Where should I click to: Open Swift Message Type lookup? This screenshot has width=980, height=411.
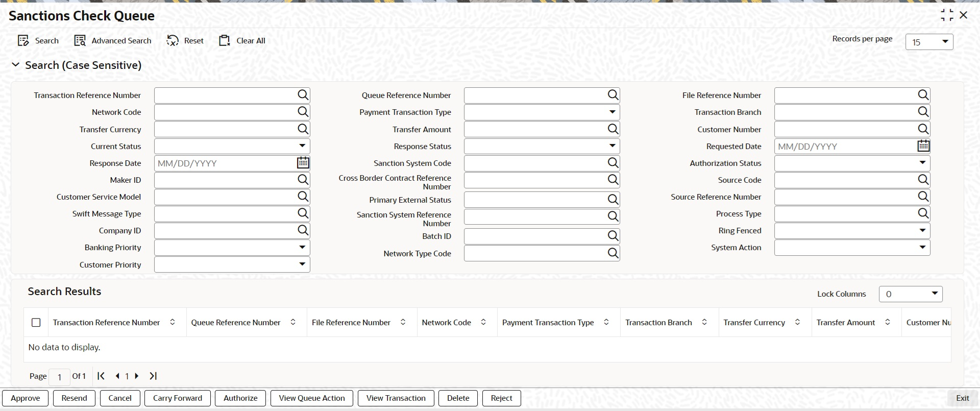click(x=303, y=213)
